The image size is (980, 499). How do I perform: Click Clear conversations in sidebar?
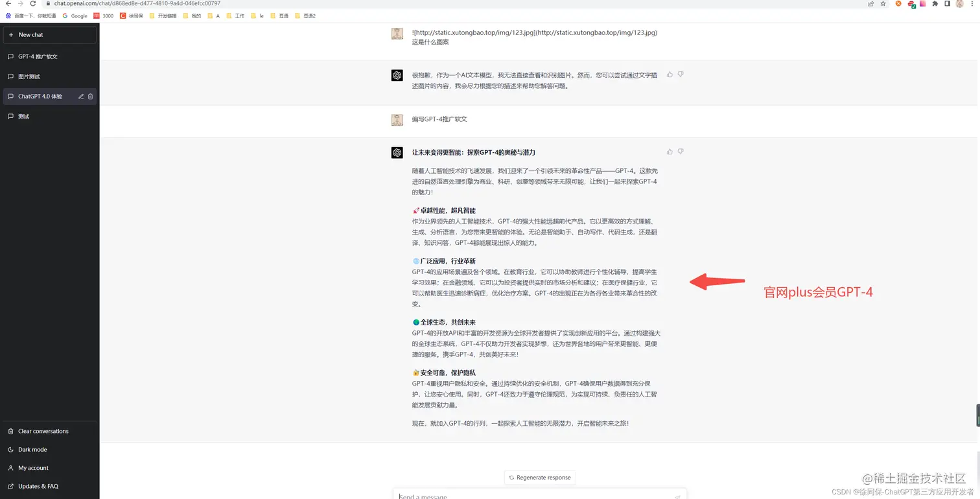click(x=50, y=431)
